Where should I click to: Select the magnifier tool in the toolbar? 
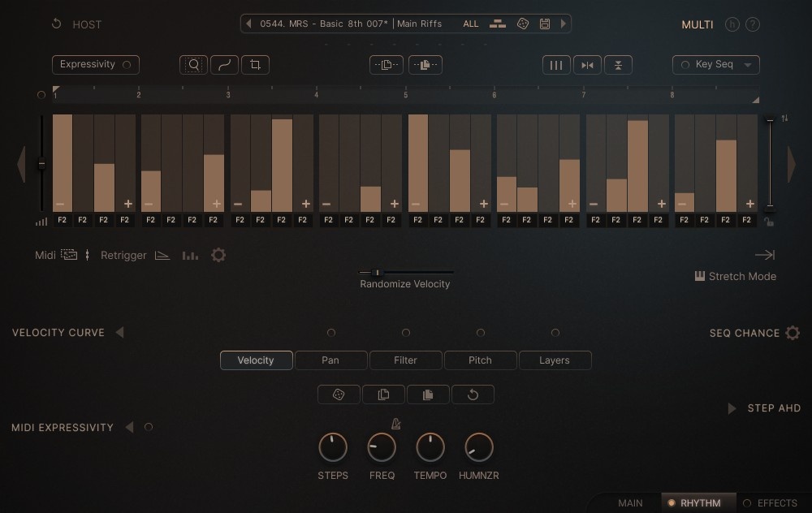click(x=193, y=64)
